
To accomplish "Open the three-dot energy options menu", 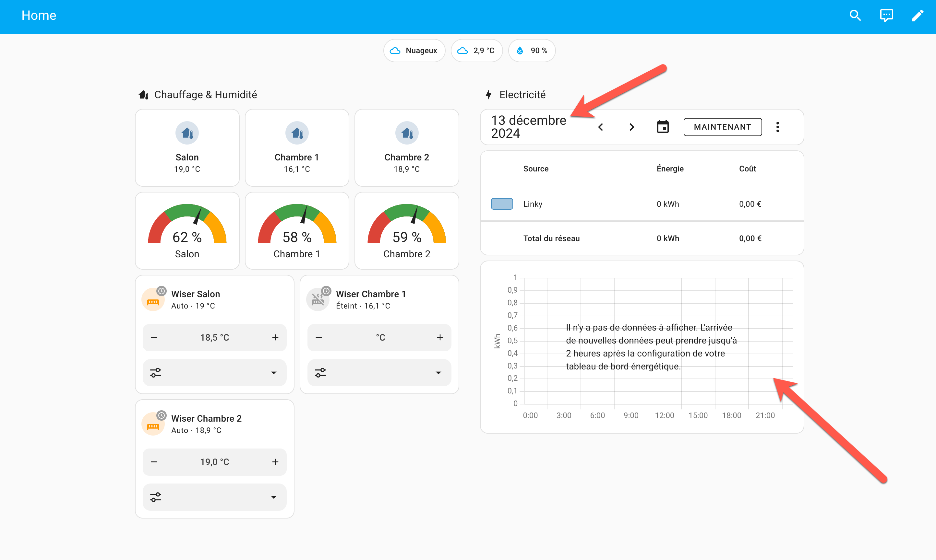I will 777,127.
